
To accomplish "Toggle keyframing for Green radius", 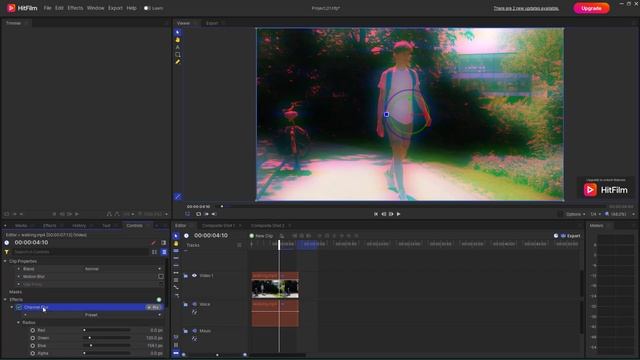I will (x=33, y=338).
